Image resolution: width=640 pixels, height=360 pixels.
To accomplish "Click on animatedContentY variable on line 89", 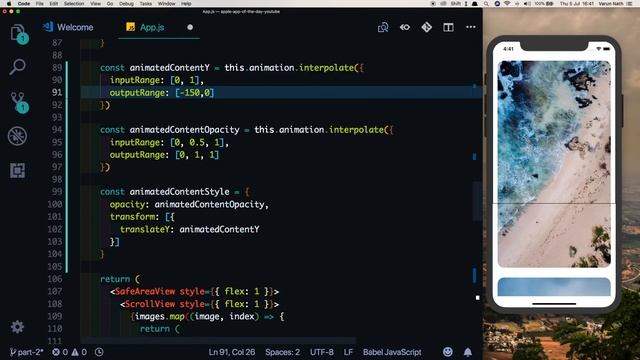I will point(169,67).
